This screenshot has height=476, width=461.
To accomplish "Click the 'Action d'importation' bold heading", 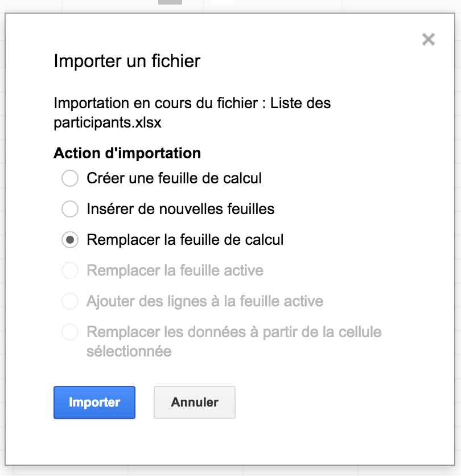I will (127, 153).
